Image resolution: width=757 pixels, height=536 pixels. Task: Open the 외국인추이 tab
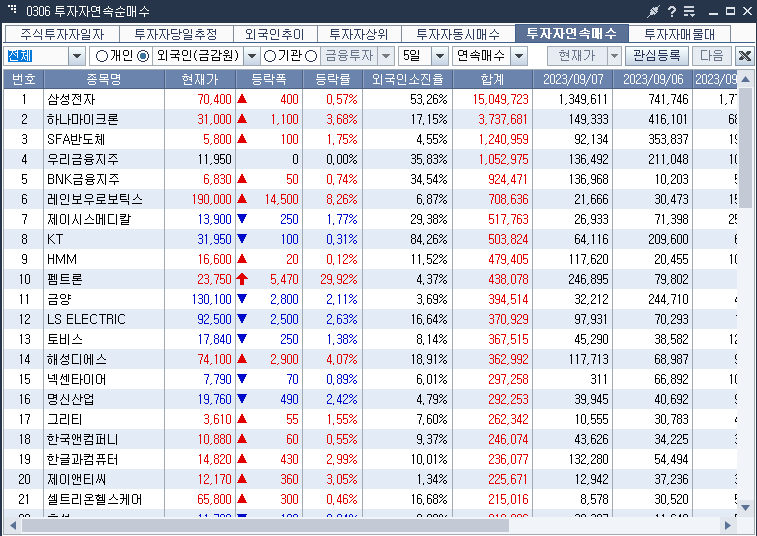275,34
